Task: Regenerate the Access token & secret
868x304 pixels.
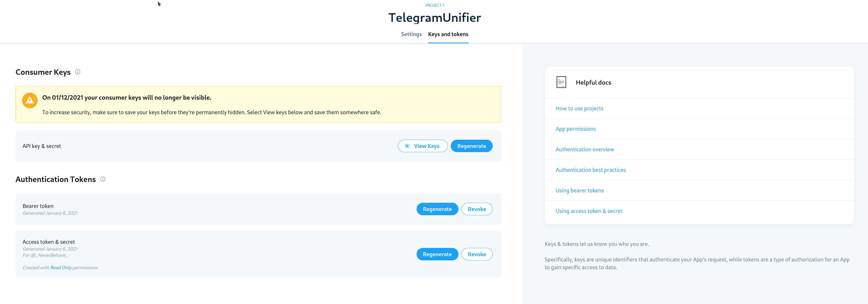Action: (437, 254)
